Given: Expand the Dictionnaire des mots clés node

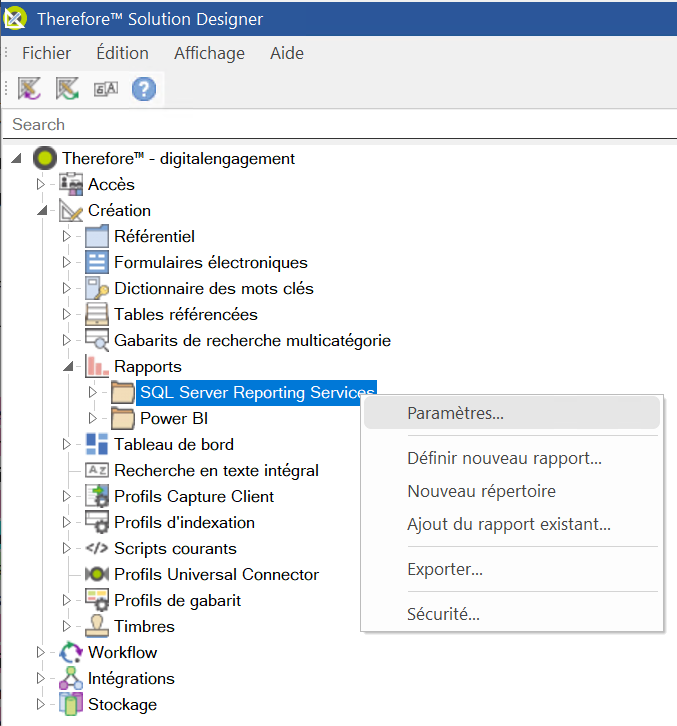Looking at the screenshot, I should click(x=67, y=288).
